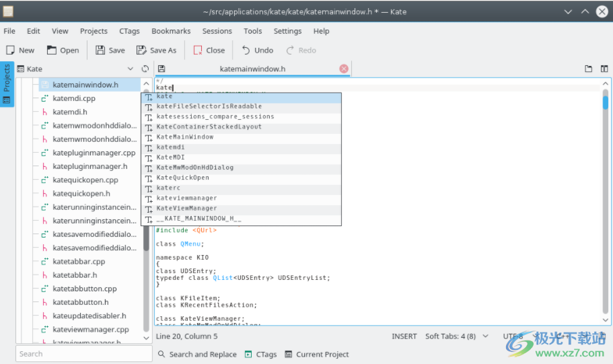Open the Help menu

pos(321,31)
